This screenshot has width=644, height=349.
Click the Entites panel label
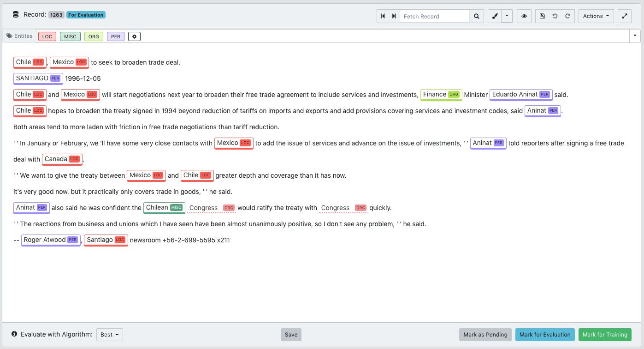[22, 36]
